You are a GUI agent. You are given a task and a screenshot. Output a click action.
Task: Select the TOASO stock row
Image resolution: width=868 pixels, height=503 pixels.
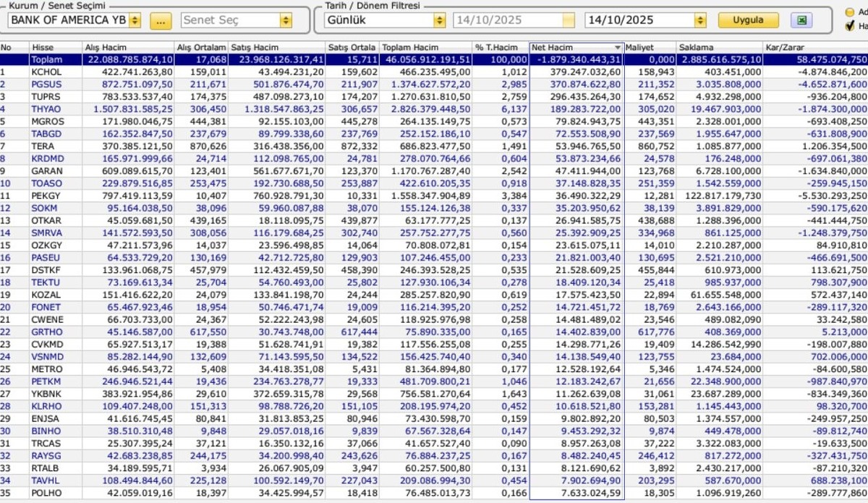pos(434,184)
